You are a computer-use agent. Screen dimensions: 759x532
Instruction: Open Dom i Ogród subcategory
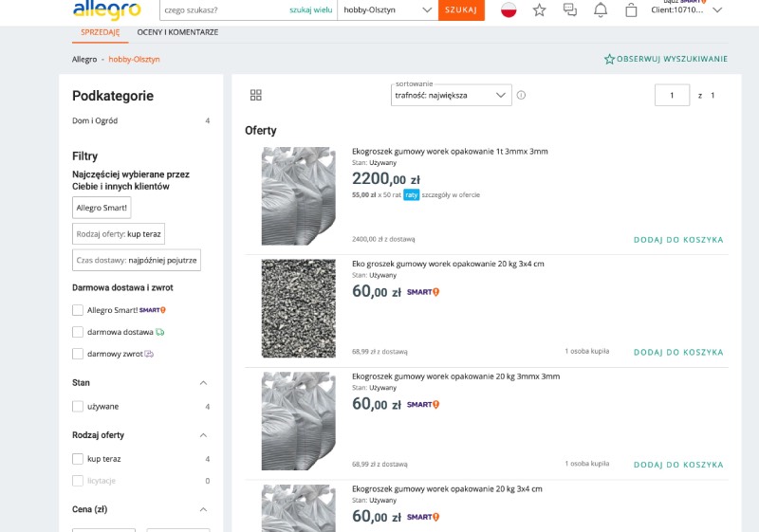[x=95, y=121]
